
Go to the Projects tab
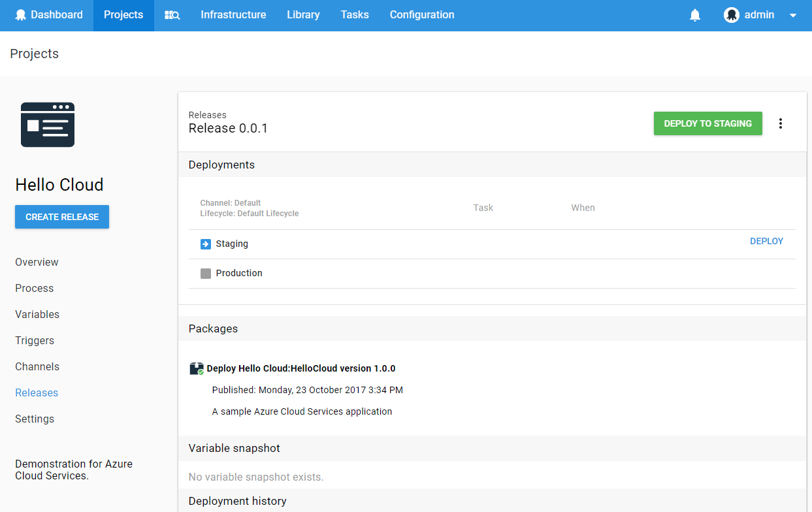(123, 15)
